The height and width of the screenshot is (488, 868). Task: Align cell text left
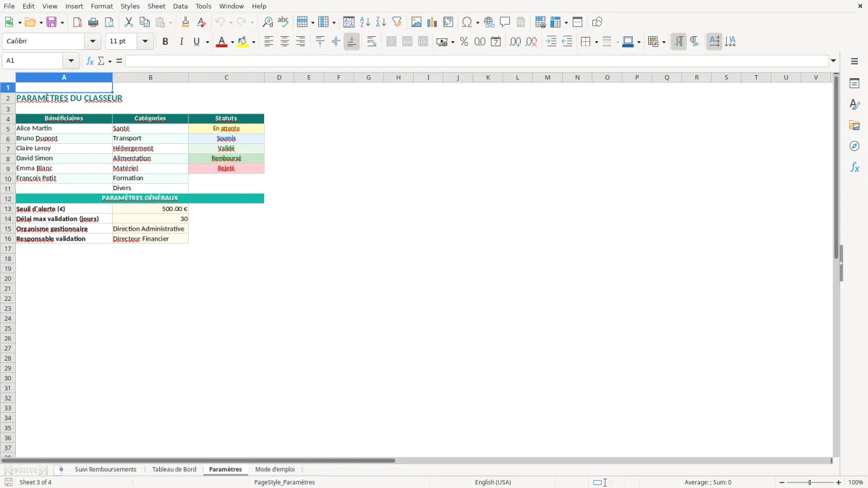268,42
